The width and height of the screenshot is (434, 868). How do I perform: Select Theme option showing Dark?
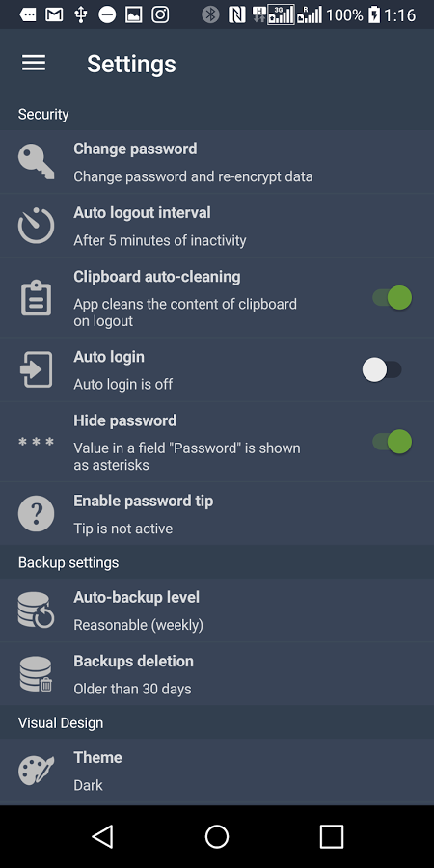217,772
